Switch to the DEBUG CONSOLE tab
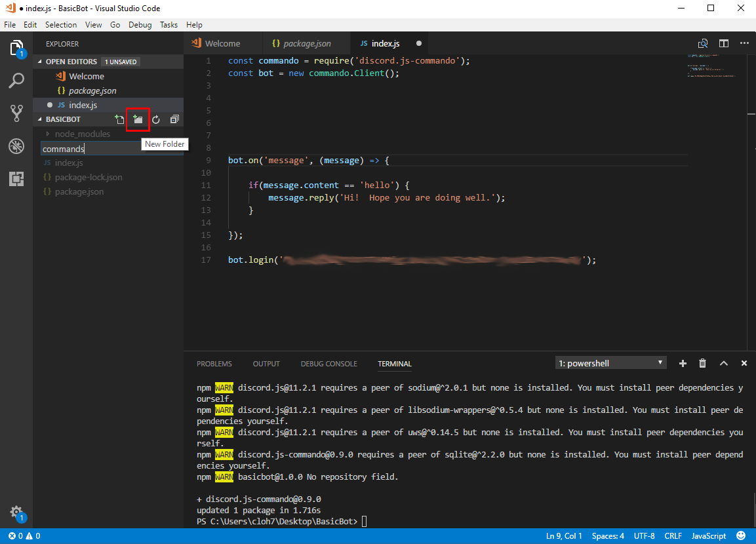The image size is (756, 544). coord(328,364)
